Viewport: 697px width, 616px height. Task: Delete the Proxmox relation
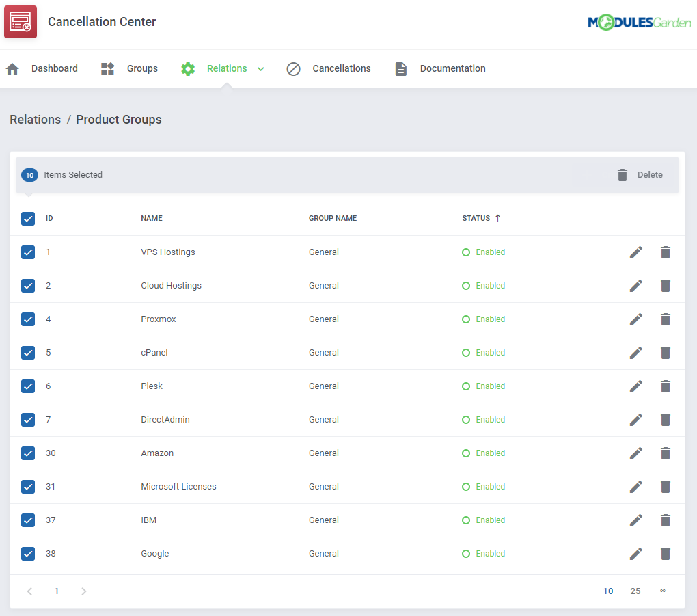pos(666,319)
